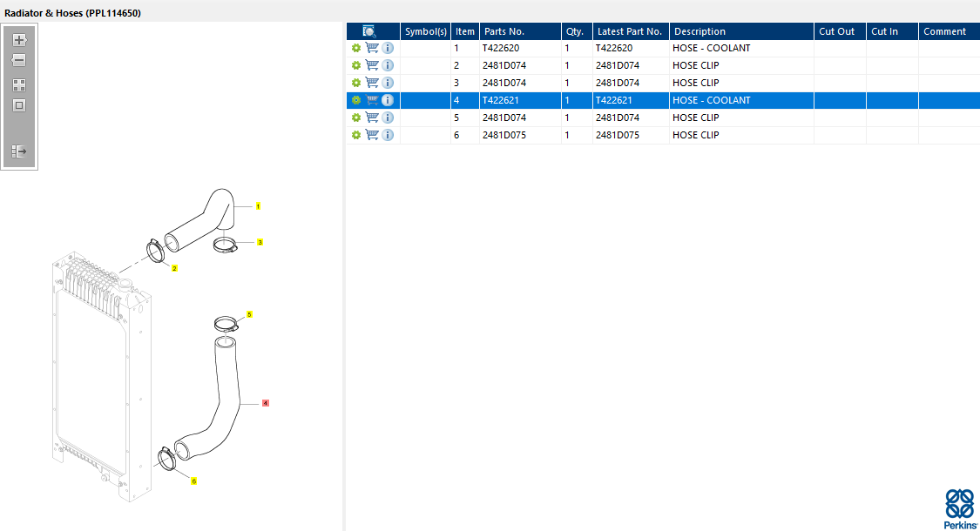
Task: Click gear icon for item 4 T422621
Action: tap(356, 100)
